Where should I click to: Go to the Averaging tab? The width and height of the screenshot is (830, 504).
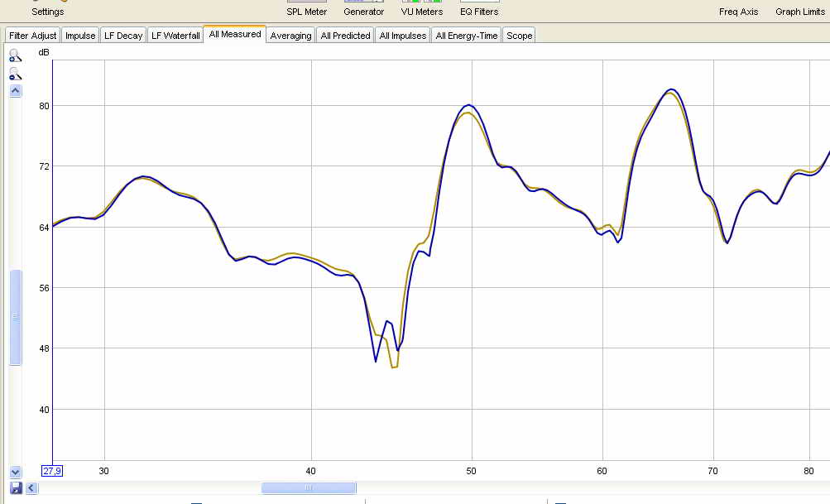click(290, 36)
